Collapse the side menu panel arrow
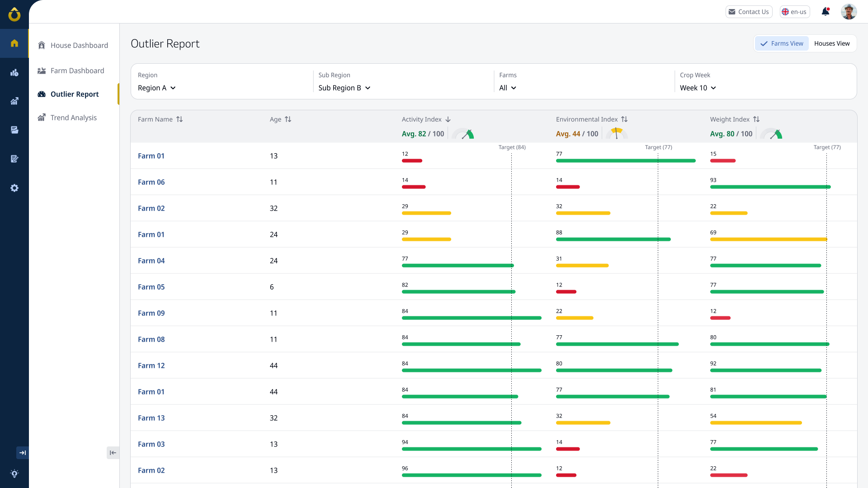Image resolution: width=868 pixels, height=488 pixels. pyautogui.click(x=113, y=453)
